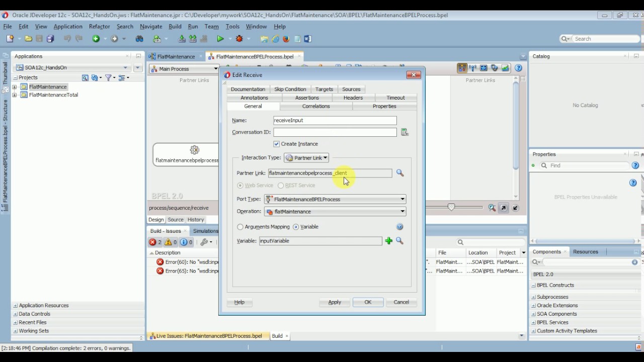Expand the SOA Components group
Viewport: 644px width, 362px height.
[533, 314]
